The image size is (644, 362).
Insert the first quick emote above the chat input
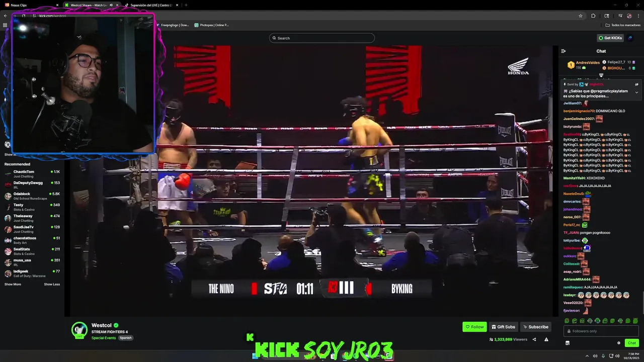567,321
